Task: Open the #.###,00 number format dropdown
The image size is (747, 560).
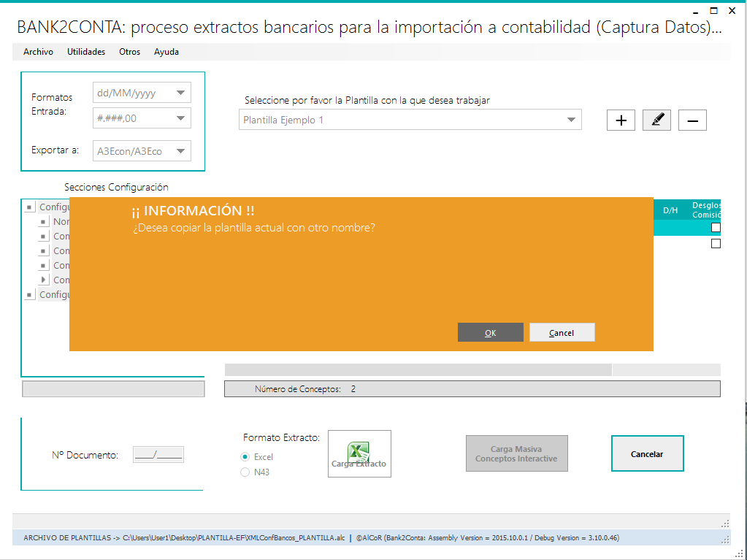Action: pyautogui.click(x=180, y=118)
